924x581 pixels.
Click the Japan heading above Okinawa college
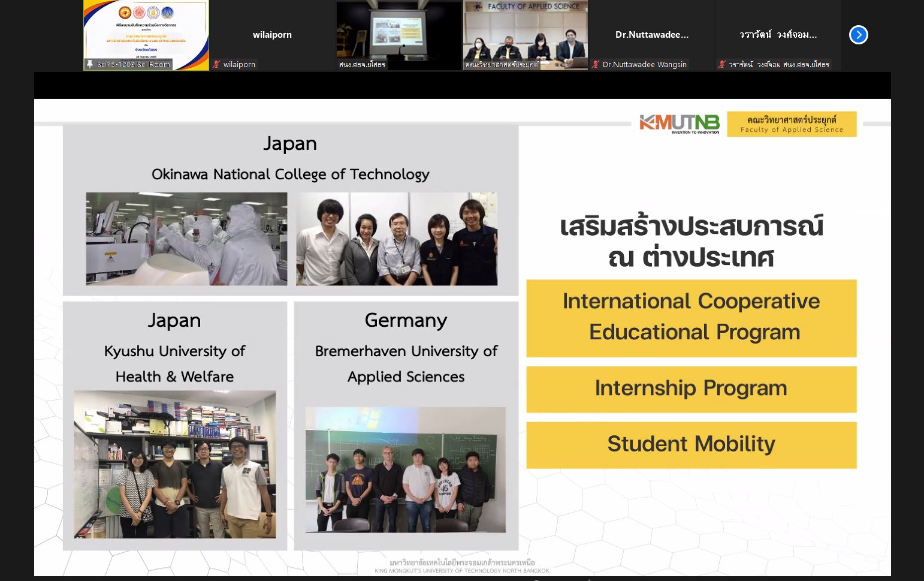point(290,144)
